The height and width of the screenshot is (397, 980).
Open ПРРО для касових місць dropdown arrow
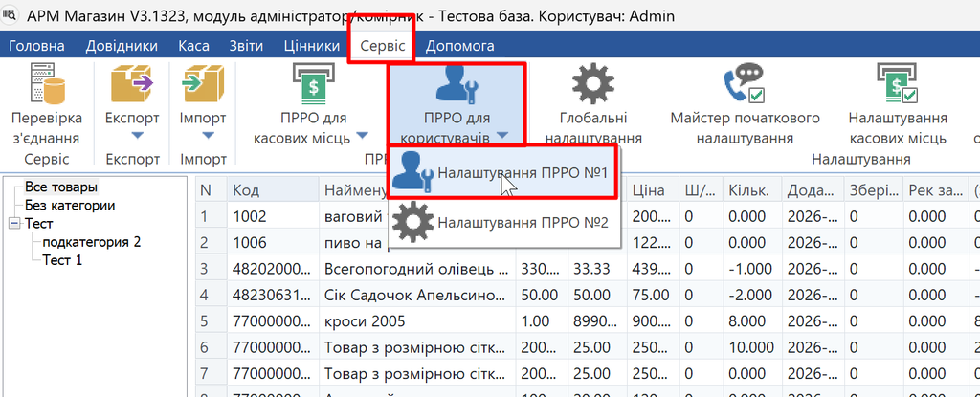pyautogui.click(x=362, y=135)
